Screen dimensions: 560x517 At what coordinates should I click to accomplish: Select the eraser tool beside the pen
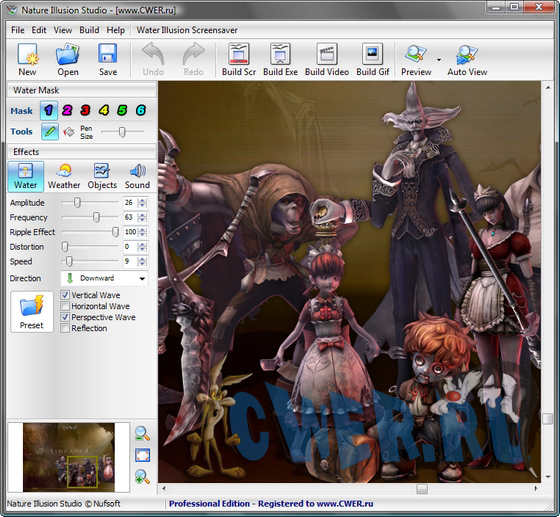[69, 132]
